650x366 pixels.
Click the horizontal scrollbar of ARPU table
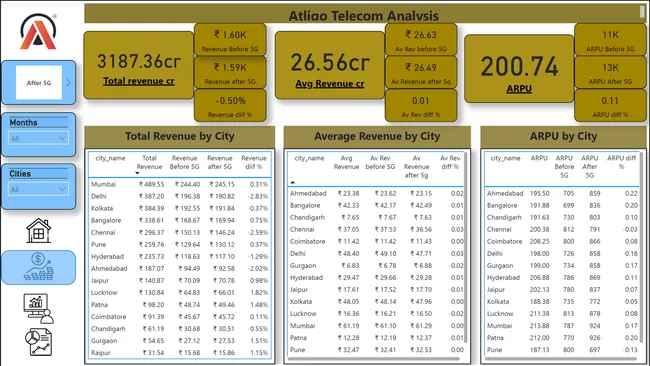click(560, 359)
